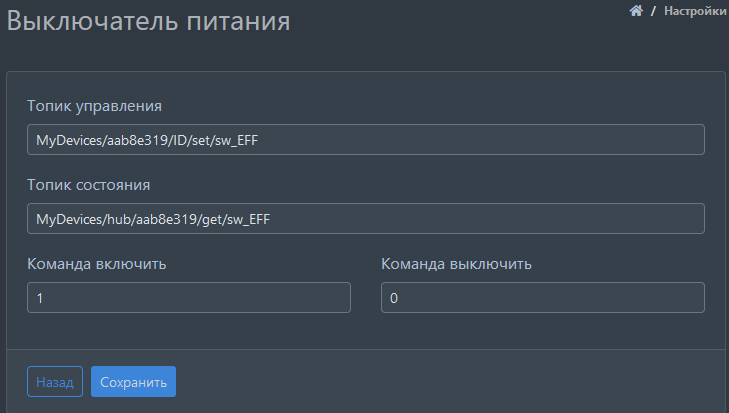Click the Топик управления label
This screenshot has height=413, width=729.
[94, 105]
